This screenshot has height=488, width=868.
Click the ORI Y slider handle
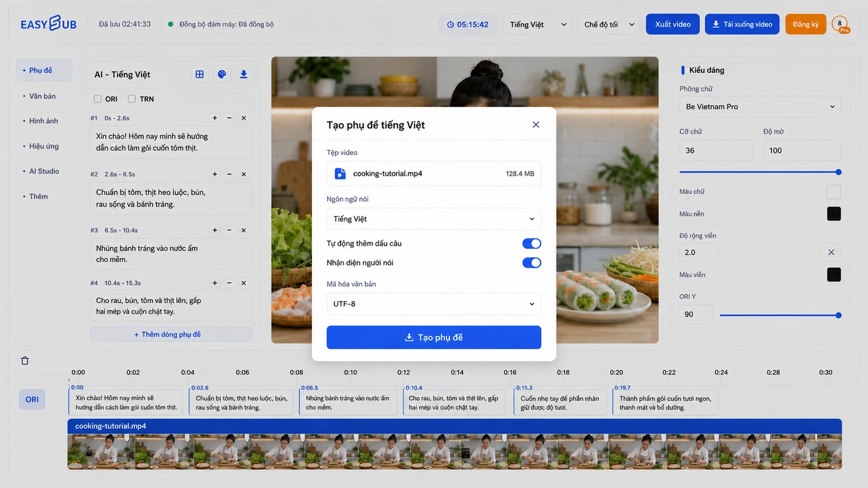[838, 315]
